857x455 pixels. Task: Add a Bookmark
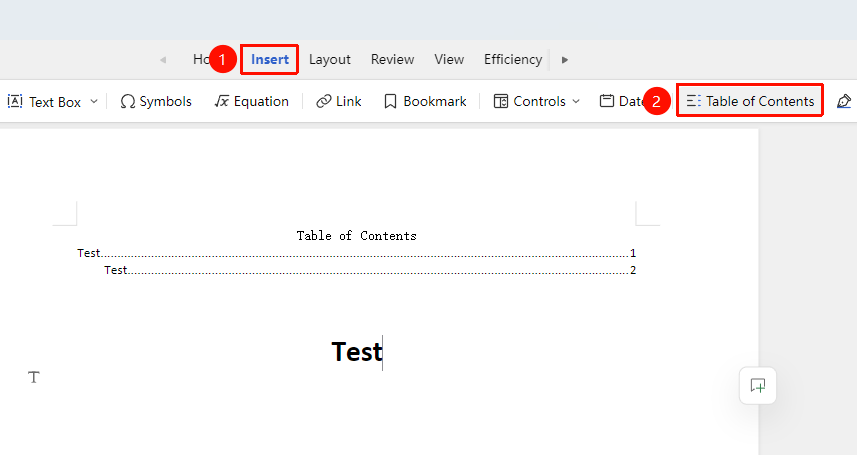(425, 102)
